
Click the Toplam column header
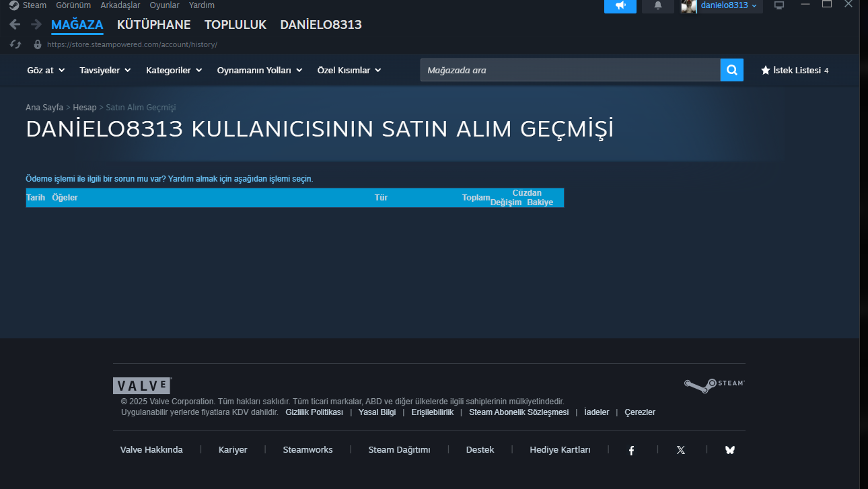476,198
